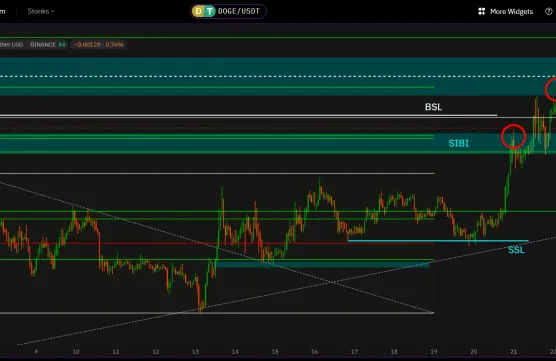Select the cyan SSL horizontal line
The image size is (556, 361).
[x=438, y=241]
